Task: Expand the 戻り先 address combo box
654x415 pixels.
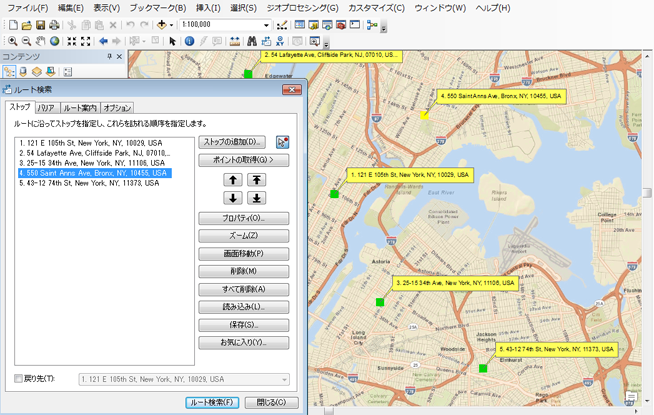Action: (285, 380)
